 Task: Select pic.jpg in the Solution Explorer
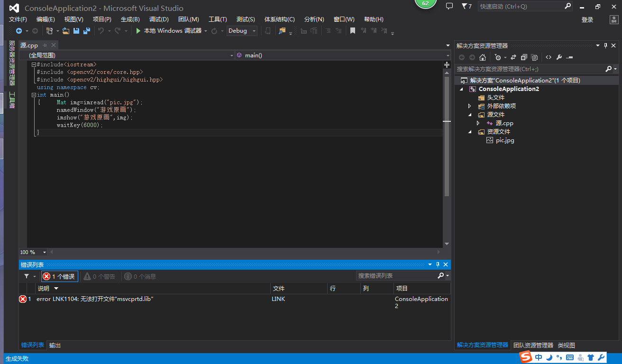pyautogui.click(x=505, y=140)
